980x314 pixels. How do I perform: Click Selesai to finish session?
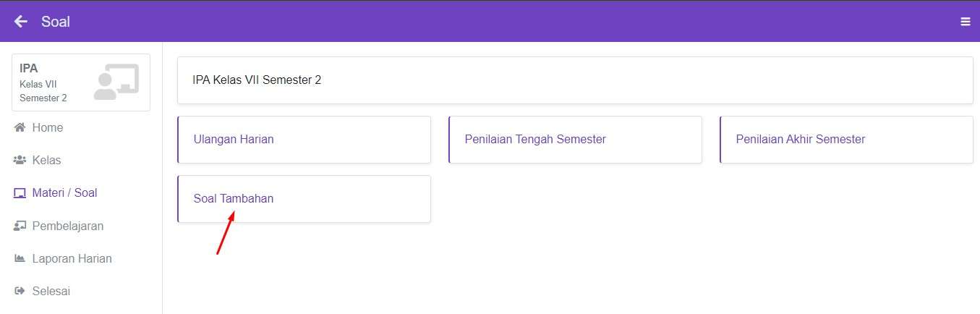click(x=51, y=292)
